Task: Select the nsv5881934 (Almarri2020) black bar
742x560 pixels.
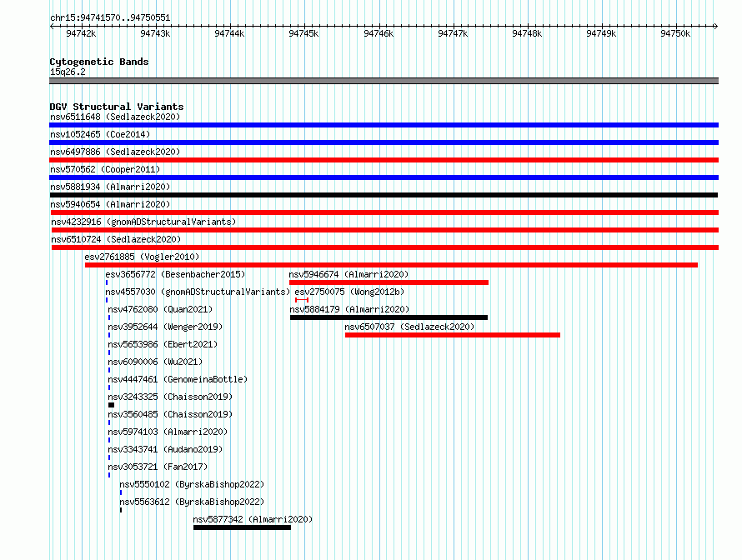Action: (x=384, y=195)
